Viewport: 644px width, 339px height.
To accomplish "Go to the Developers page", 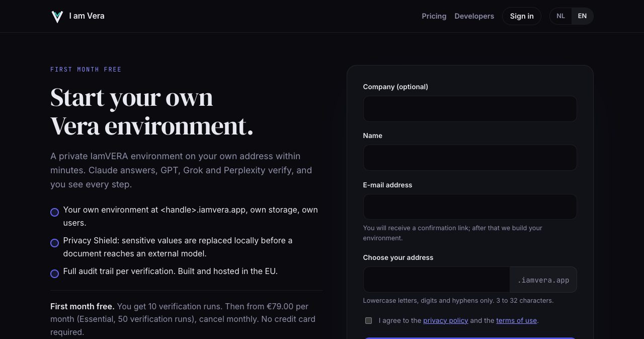I will tap(474, 16).
